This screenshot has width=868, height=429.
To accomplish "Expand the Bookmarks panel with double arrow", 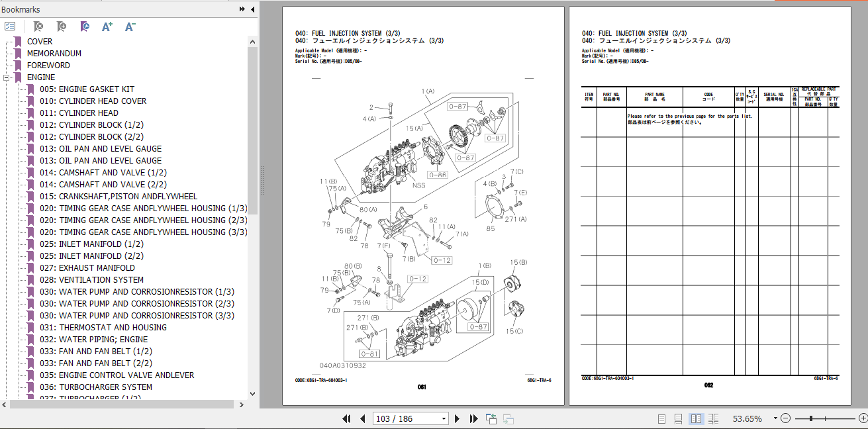I will coord(242,9).
